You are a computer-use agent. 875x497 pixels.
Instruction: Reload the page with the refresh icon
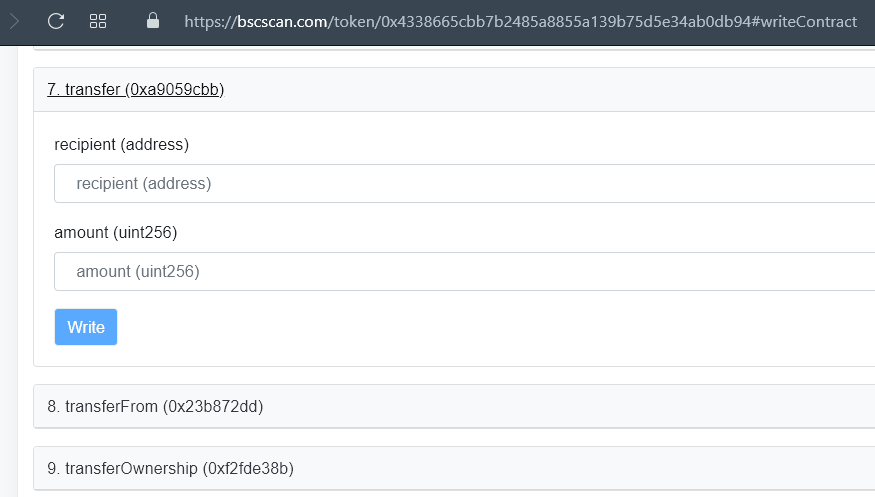tap(56, 20)
